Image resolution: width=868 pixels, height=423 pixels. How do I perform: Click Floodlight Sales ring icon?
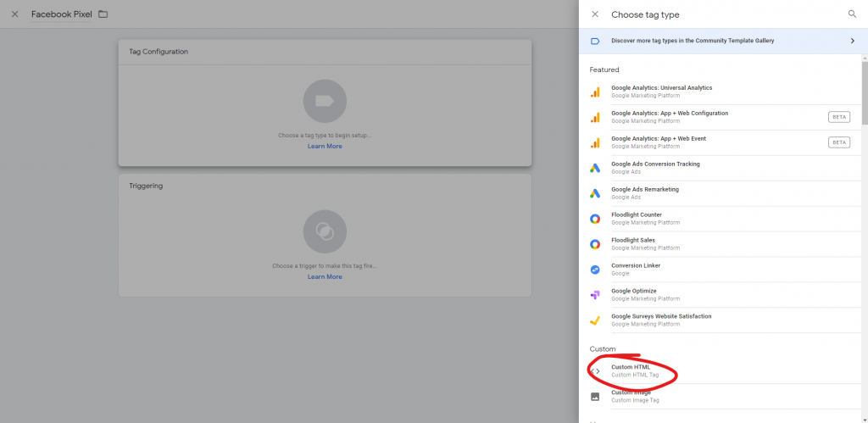pos(595,244)
